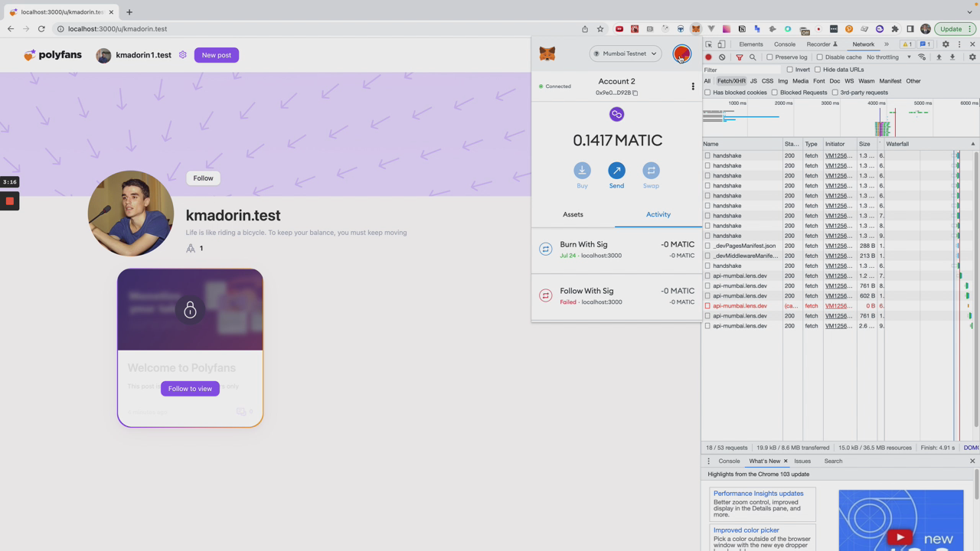Click kmadorin.test profile avatar photo
This screenshot has width=980, height=551.
coord(131,214)
